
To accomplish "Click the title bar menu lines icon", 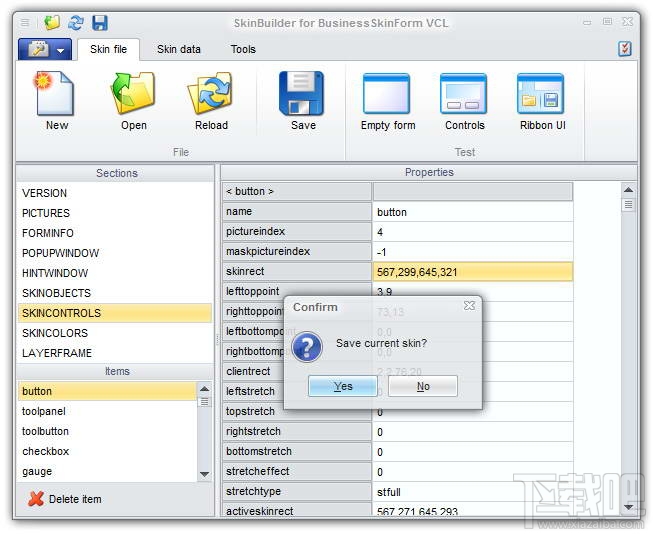I will click(25, 22).
